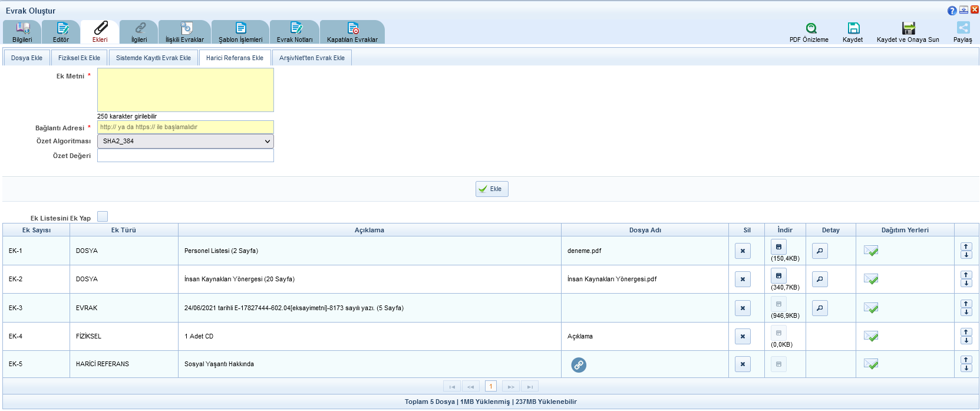Toggle the Ek Listesini Ek Yap checkbox
This screenshot has height=411, width=980.
point(103,217)
